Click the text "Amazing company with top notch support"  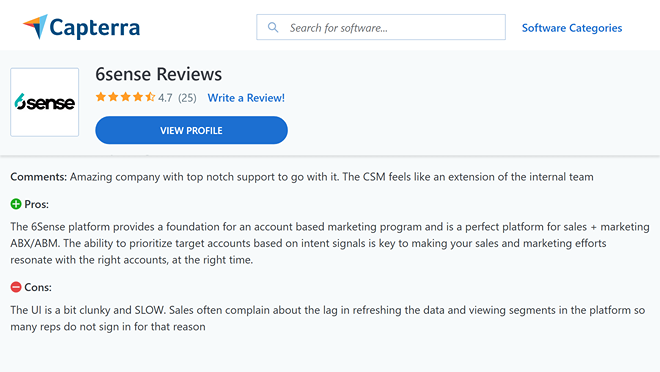point(172,177)
